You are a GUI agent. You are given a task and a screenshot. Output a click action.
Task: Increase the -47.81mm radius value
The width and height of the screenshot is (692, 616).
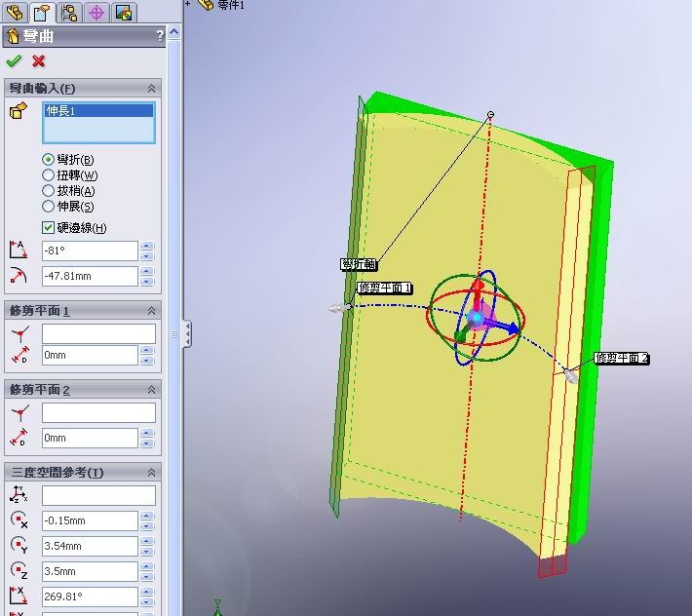(147, 271)
